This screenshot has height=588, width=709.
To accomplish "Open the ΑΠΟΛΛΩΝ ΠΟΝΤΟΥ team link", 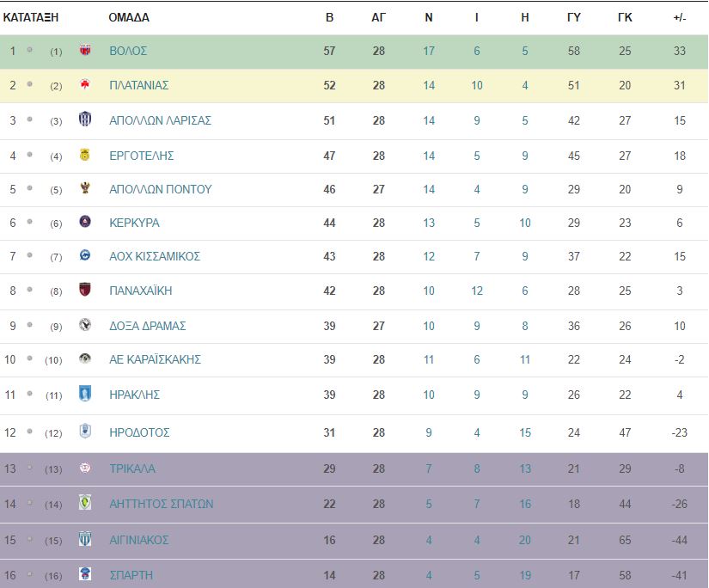I will [161, 189].
